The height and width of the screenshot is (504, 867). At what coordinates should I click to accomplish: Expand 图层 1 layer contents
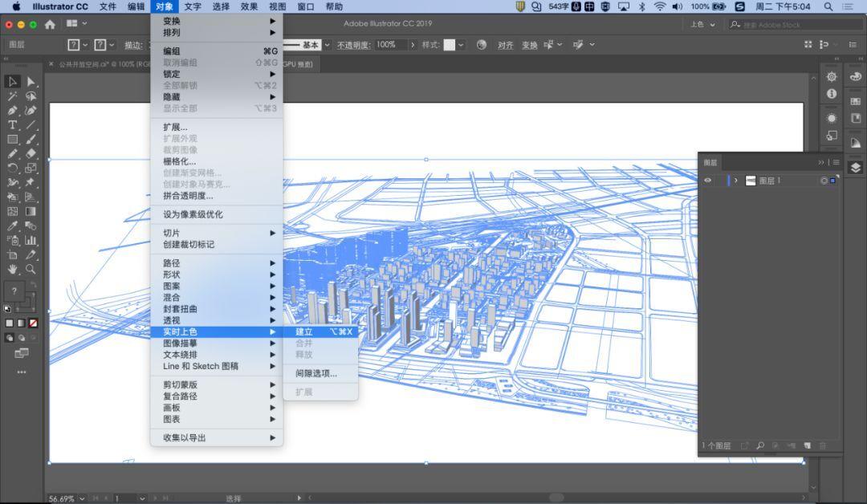736,181
